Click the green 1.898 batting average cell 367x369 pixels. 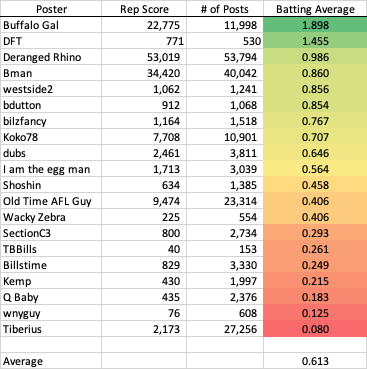(x=315, y=25)
